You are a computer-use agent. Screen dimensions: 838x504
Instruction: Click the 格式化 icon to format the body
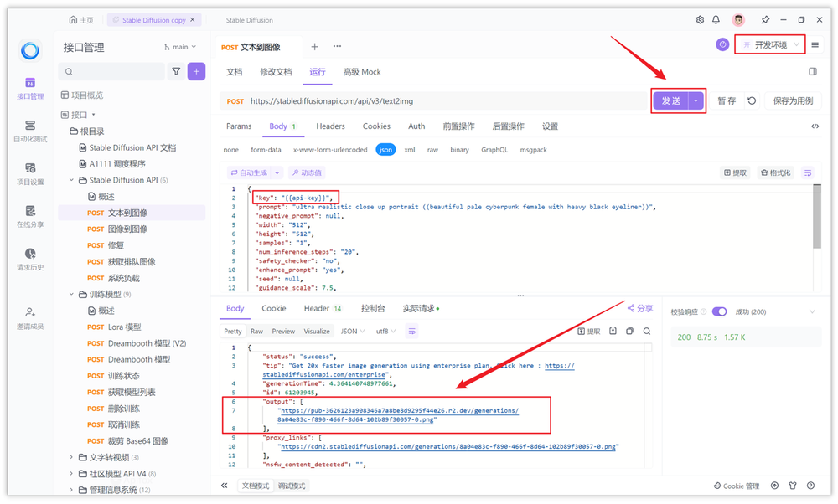pyautogui.click(x=777, y=171)
